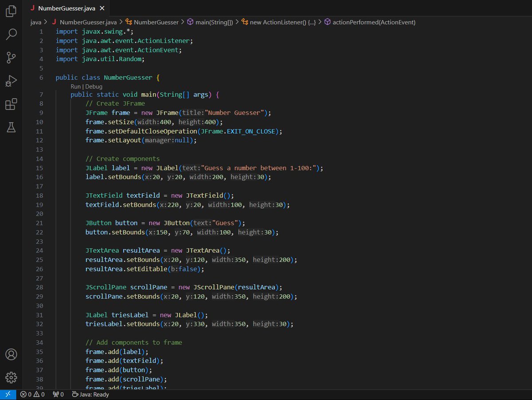This screenshot has height=400, width=532.
Task: Click 'scrollPane.setBounds' on line 29
Action: (x=123, y=296)
